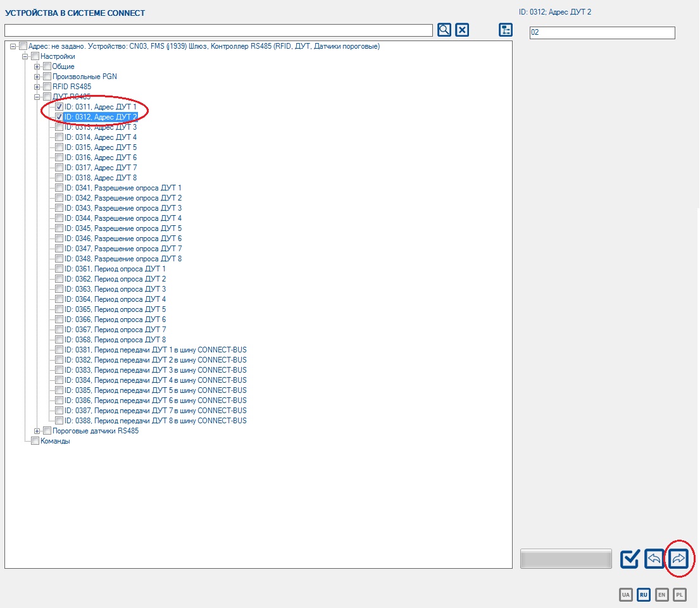Select ID: 0315, Адрес ДУТ 5 row
700x608 pixels.
[101, 147]
